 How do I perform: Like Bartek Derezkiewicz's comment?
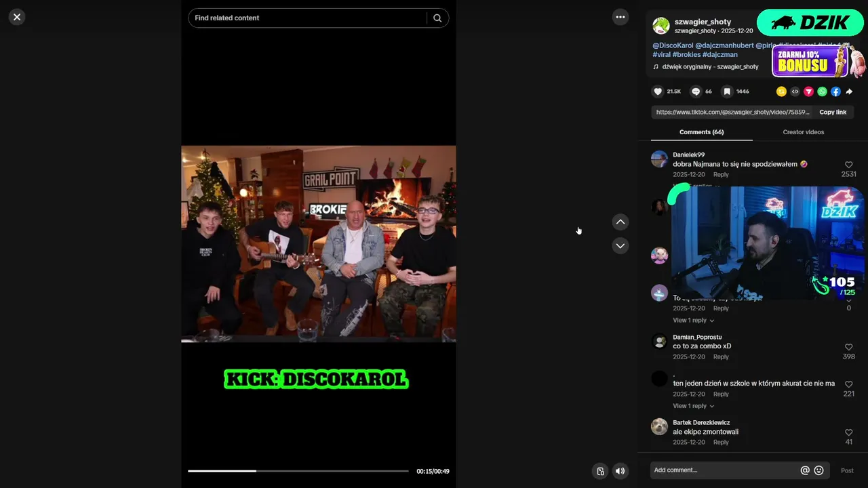[848, 432]
